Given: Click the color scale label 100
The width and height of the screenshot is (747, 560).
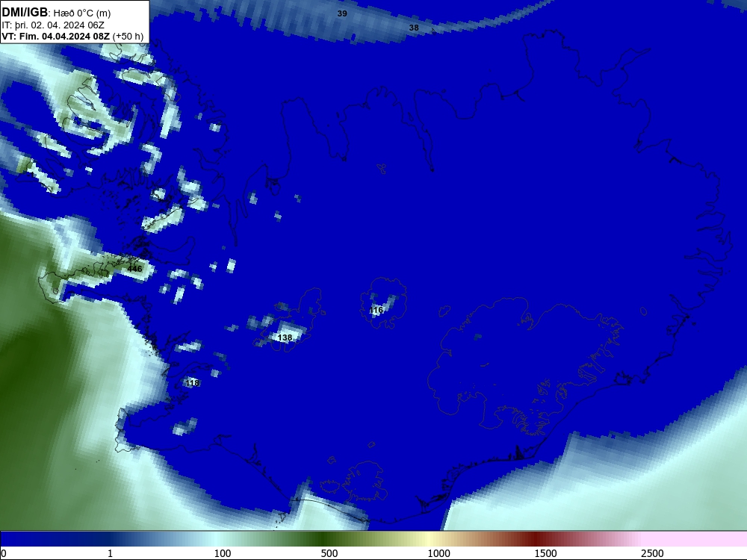Looking at the screenshot, I should (x=223, y=553).
